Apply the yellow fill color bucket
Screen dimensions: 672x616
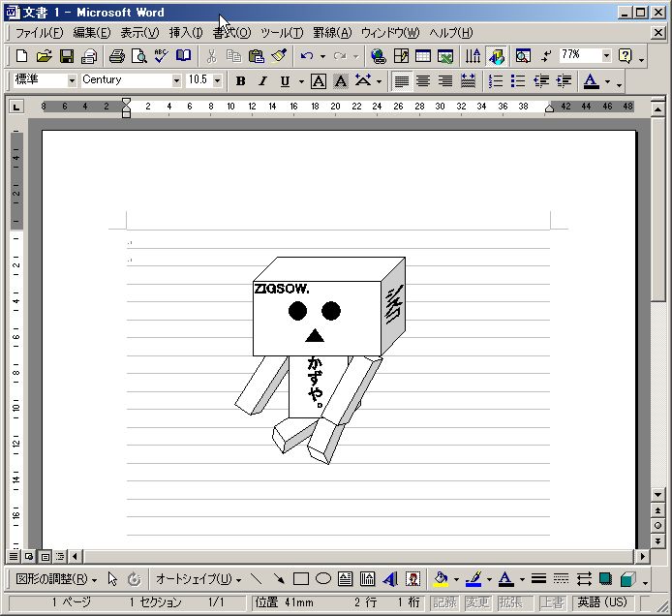[x=441, y=579]
